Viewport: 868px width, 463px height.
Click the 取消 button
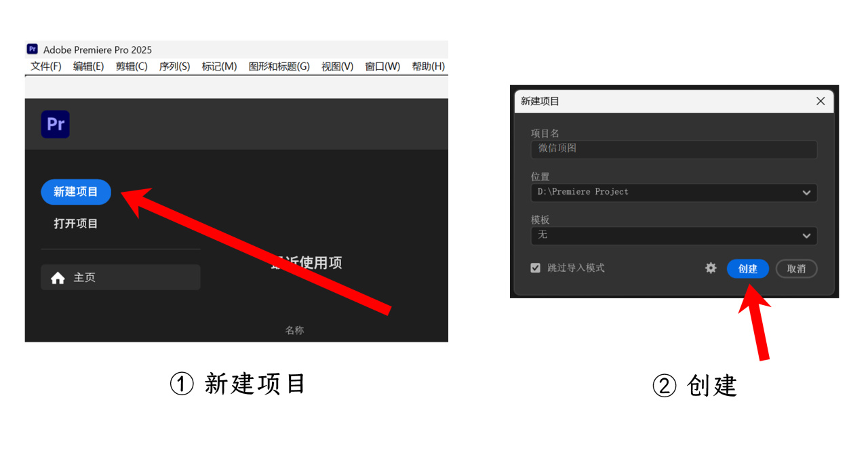[x=796, y=268]
